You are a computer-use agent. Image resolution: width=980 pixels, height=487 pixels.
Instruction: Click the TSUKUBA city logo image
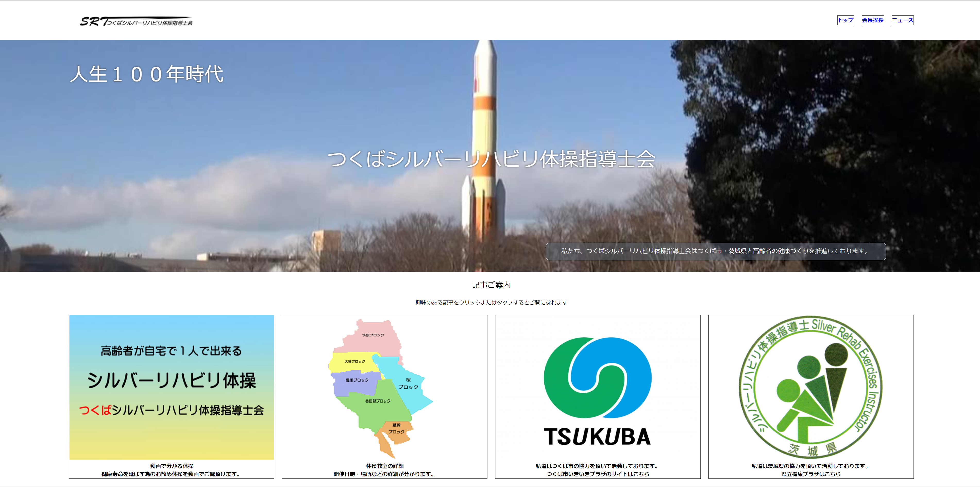tap(597, 390)
